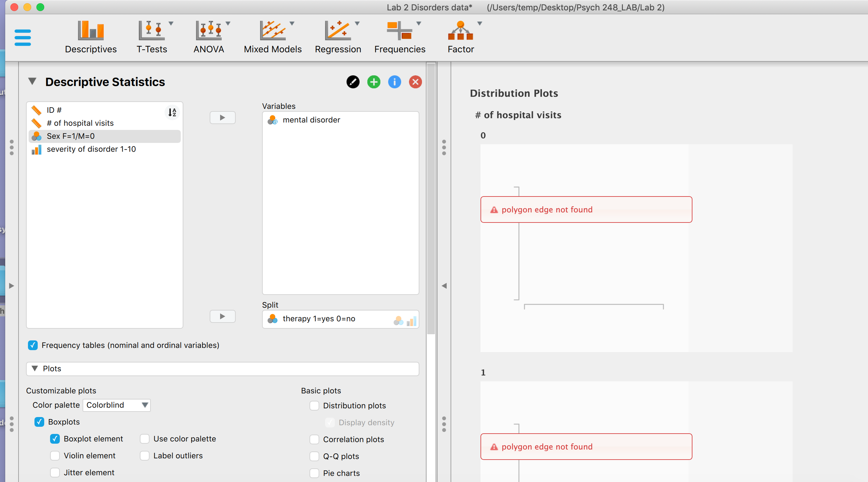Click the lower results splitter handle dots
Image resolution: width=868 pixels, height=482 pixels.
click(x=444, y=424)
